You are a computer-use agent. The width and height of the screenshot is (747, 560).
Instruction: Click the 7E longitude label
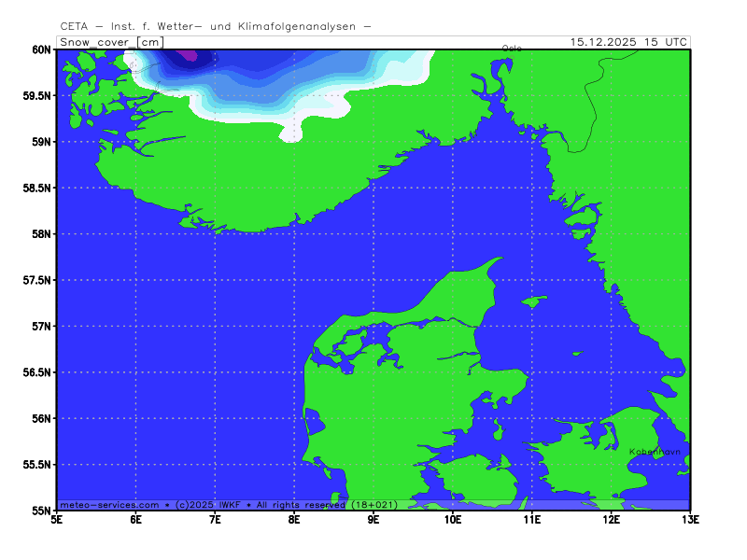(216, 520)
